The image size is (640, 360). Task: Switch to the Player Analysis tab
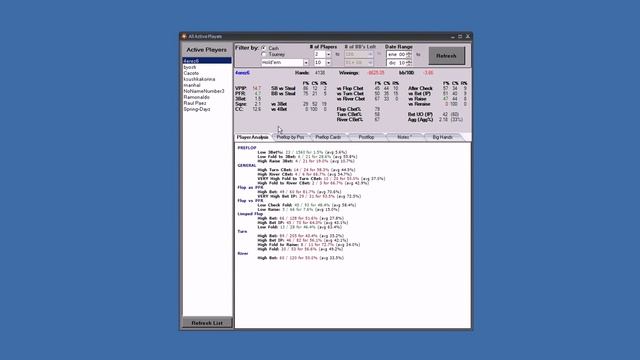tap(253, 137)
